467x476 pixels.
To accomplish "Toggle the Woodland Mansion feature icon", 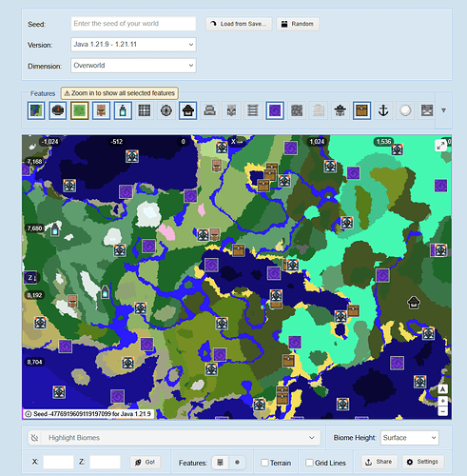I will [x=187, y=110].
